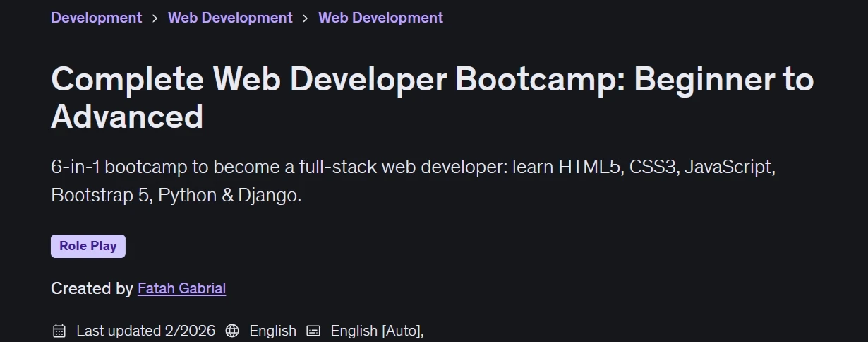Click the word 'JavaScript' in the description

pos(730,167)
